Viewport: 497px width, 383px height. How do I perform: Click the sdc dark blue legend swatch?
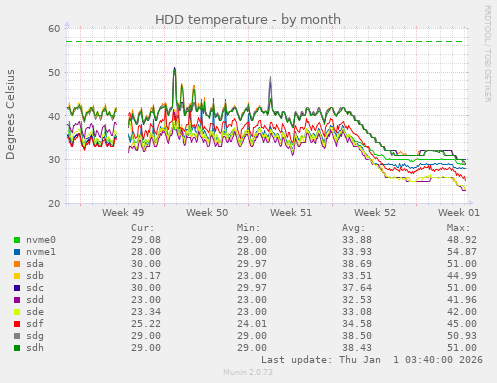pos(17,288)
